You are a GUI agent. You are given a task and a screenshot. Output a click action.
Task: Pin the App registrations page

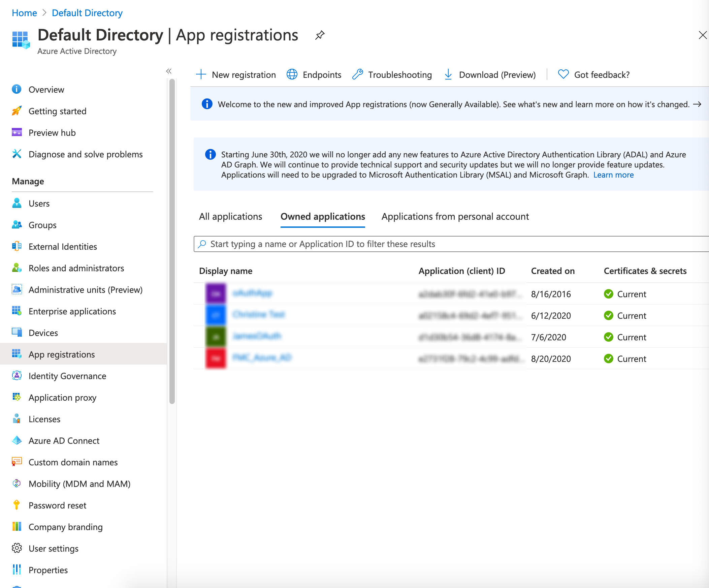point(319,35)
